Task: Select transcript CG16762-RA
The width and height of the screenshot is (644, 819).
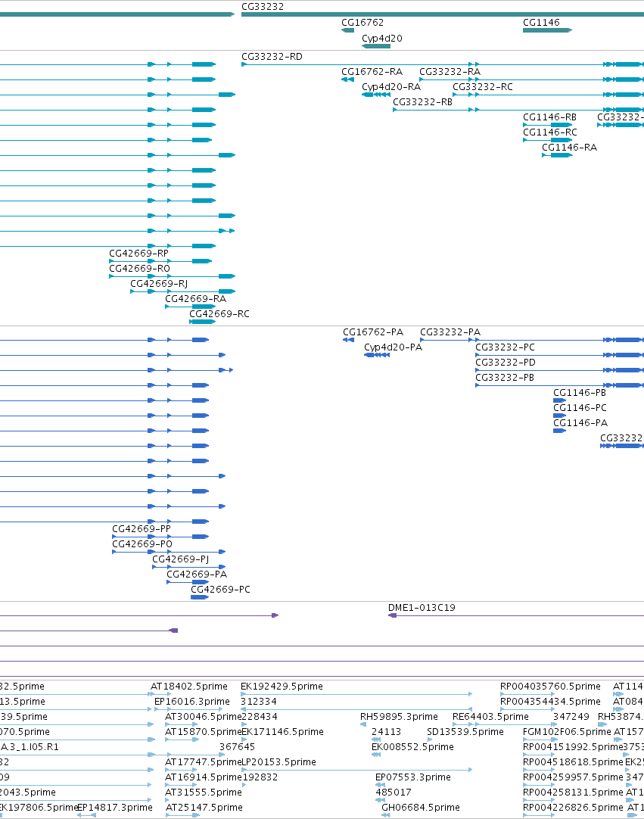Action: tap(372, 72)
